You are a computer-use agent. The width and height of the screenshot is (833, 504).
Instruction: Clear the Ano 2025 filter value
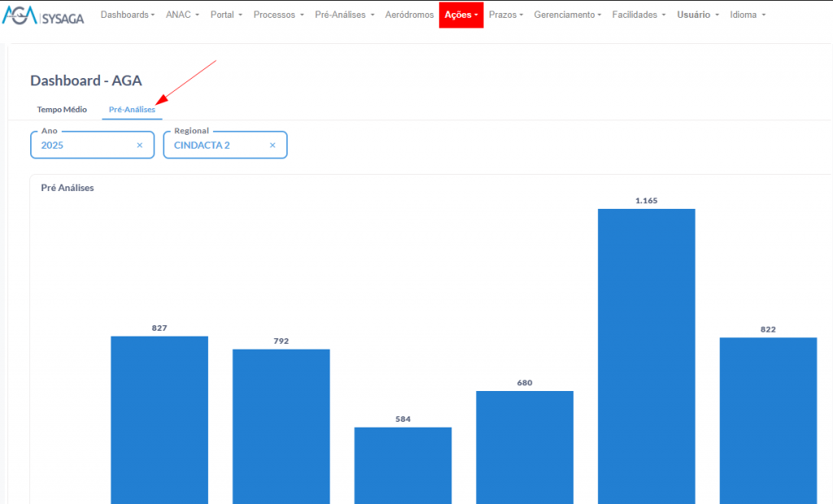pyautogui.click(x=139, y=146)
